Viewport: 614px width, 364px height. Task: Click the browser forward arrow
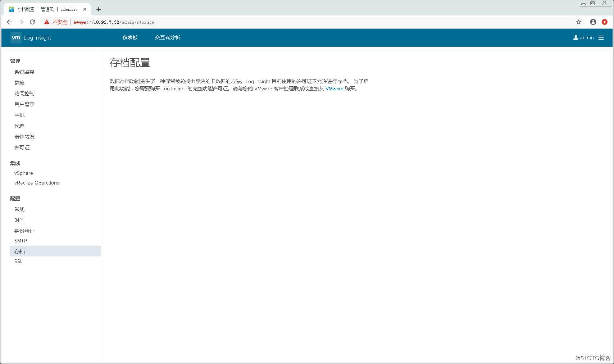tap(21, 22)
